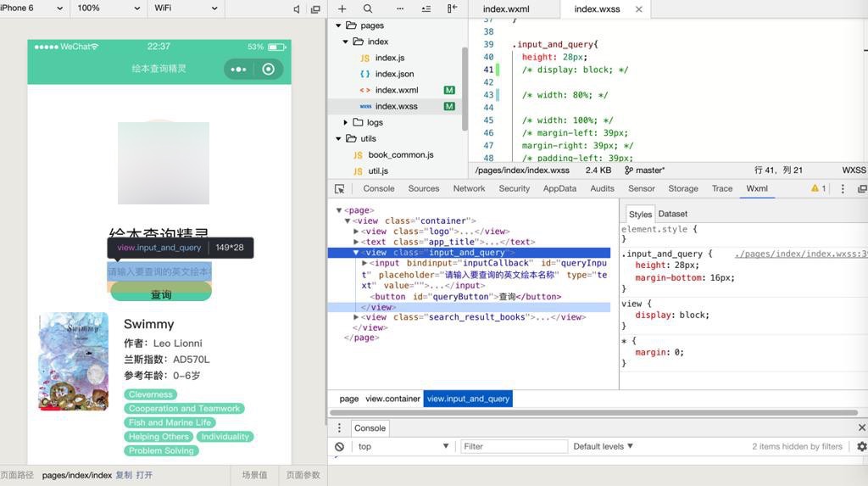Screen dimensions: 868x486
Task: Click the add new file plus icon
Action: pos(342,8)
